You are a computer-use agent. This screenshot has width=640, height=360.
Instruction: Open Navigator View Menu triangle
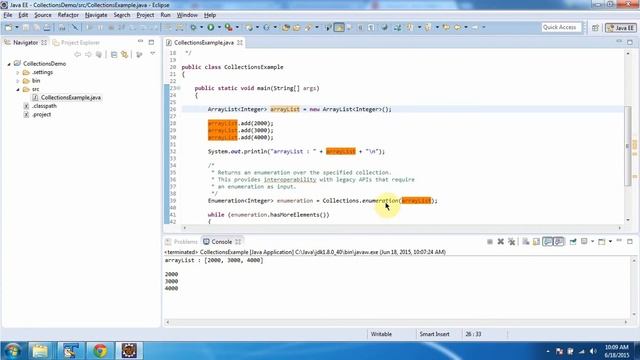click(x=153, y=53)
